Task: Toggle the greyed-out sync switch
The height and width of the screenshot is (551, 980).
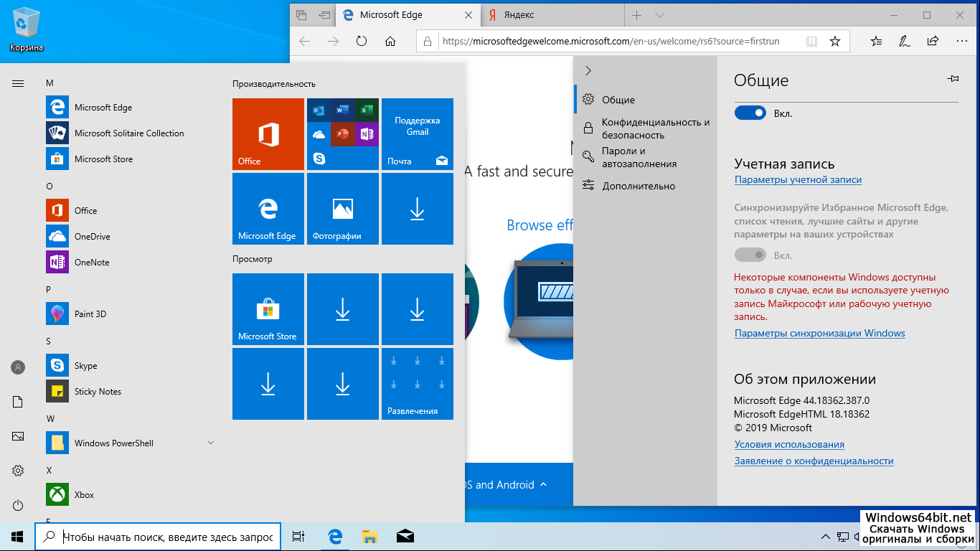Action: (x=750, y=255)
